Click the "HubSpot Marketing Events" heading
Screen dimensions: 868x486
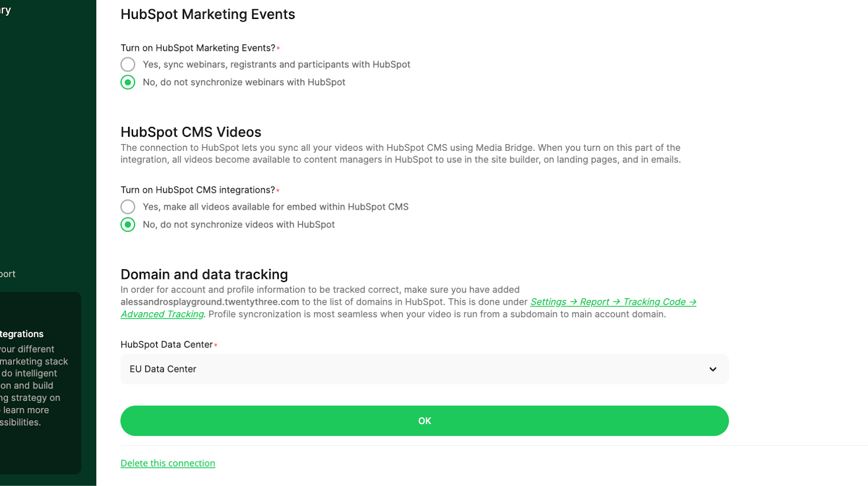(x=208, y=15)
